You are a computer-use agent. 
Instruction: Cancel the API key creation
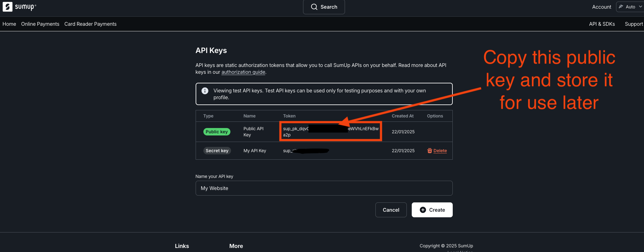tap(391, 210)
